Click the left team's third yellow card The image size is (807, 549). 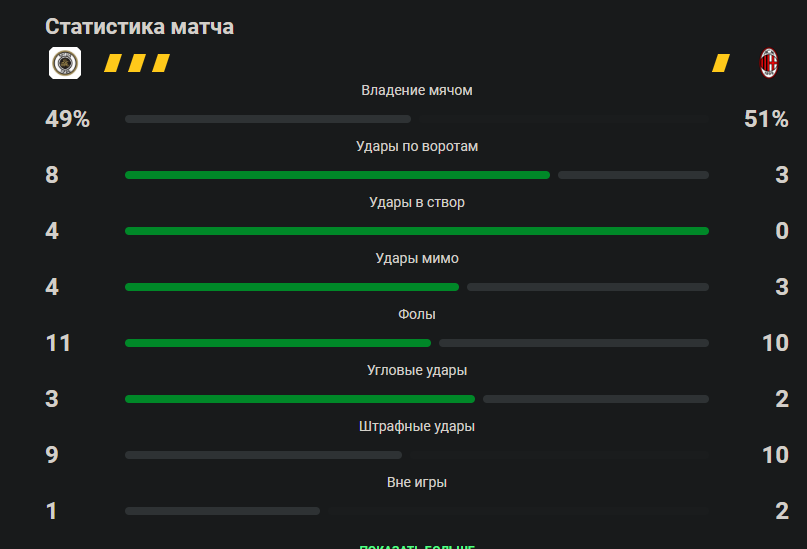pyautogui.click(x=161, y=63)
